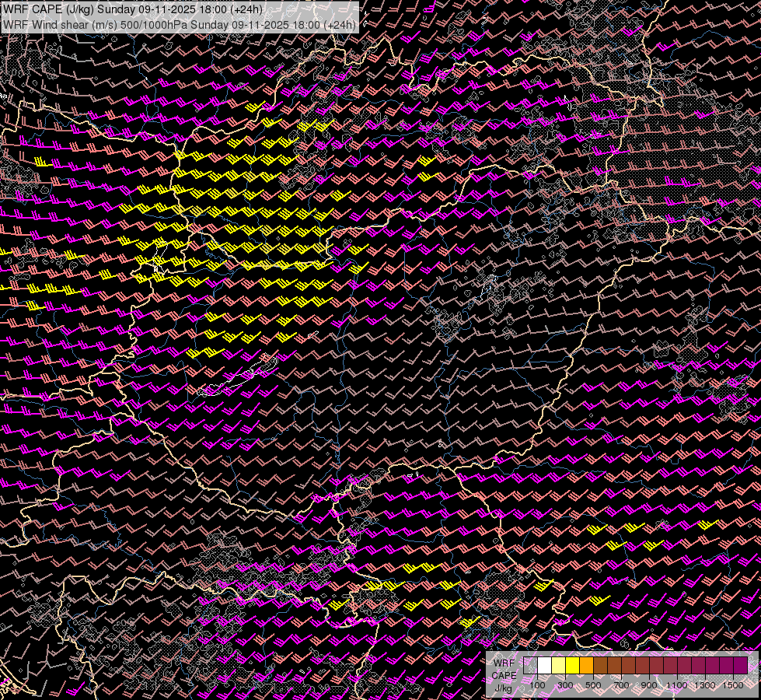Click the WRF Wind shear title line

point(180,24)
